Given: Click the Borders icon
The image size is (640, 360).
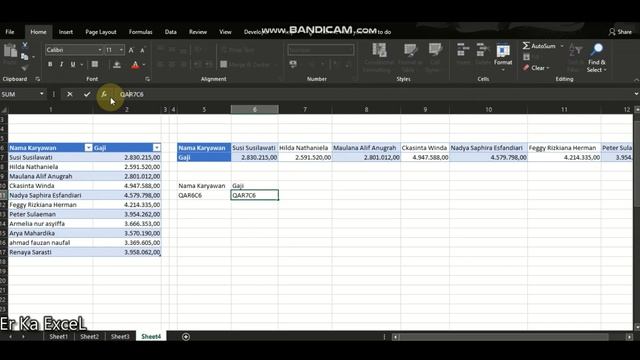Looking at the screenshot, I should coord(95,64).
